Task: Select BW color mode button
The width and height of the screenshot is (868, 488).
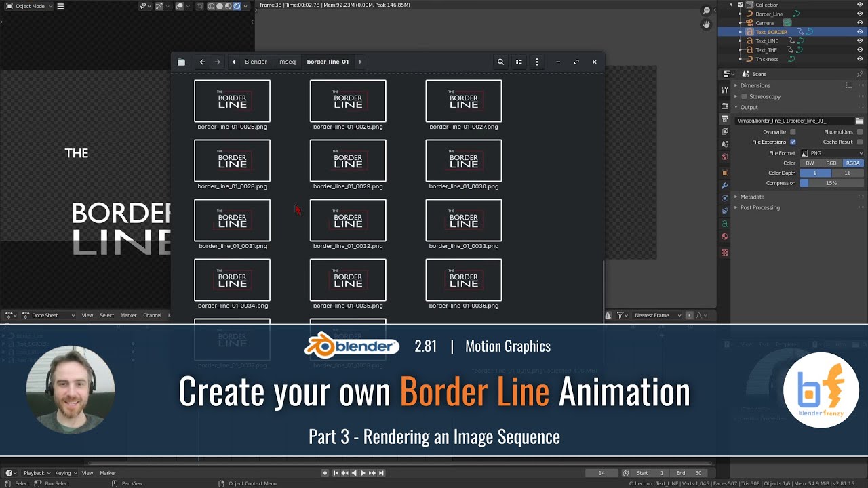Action: [810, 163]
